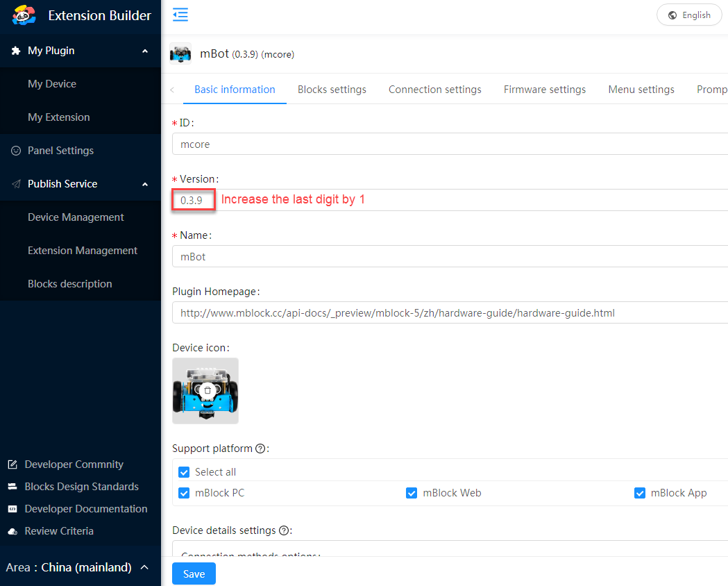The width and height of the screenshot is (728, 586).
Task: Click the Plugin Homepage URL field
Action: (450, 312)
